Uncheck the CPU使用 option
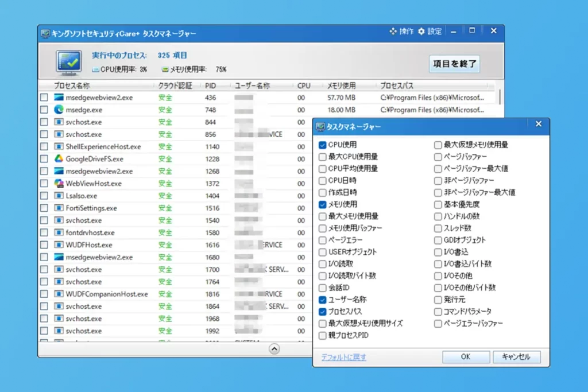 pyautogui.click(x=323, y=145)
